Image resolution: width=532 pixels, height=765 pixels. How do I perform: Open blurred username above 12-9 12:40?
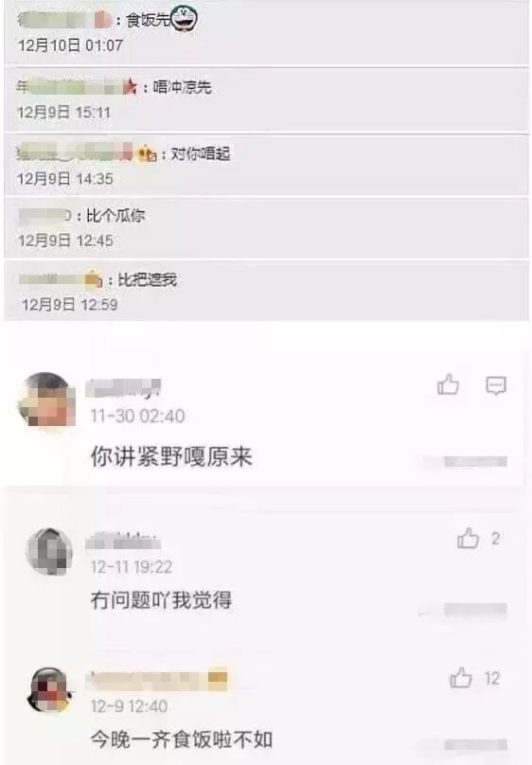coord(156,680)
